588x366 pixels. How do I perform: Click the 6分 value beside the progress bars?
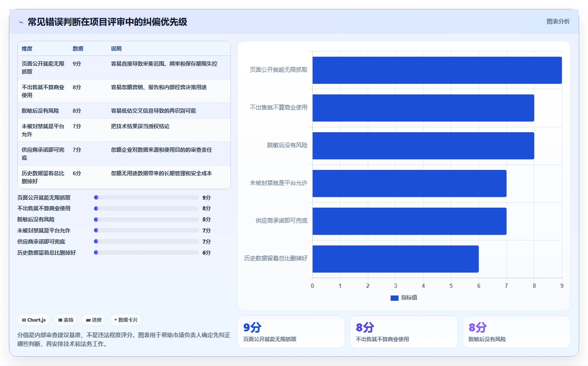click(x=206, y=253)
